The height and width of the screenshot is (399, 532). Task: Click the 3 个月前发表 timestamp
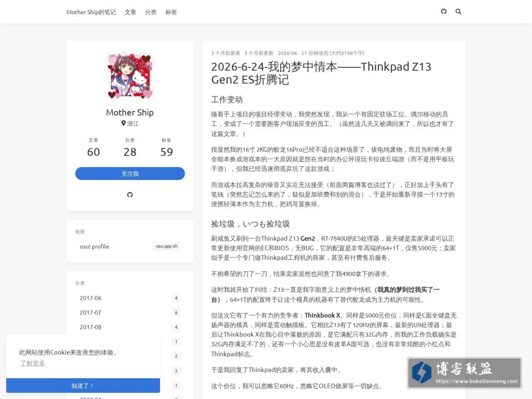click(x=226, y=53)
